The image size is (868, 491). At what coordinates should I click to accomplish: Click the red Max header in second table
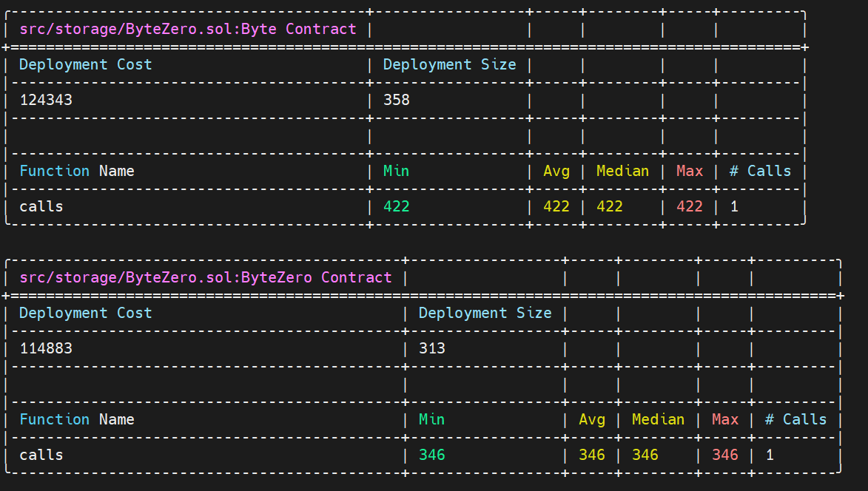click(725, 419)
